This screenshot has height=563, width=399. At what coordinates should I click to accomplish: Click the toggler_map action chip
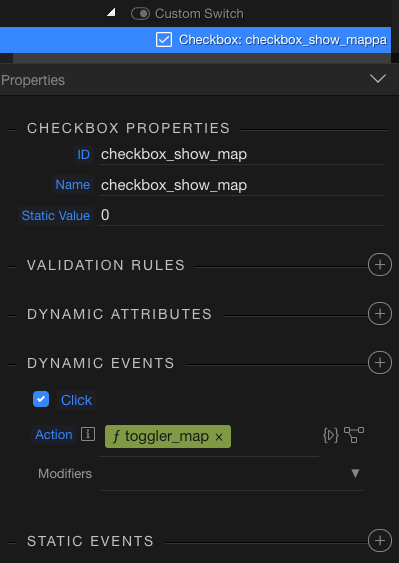click(x=168, y=437)
